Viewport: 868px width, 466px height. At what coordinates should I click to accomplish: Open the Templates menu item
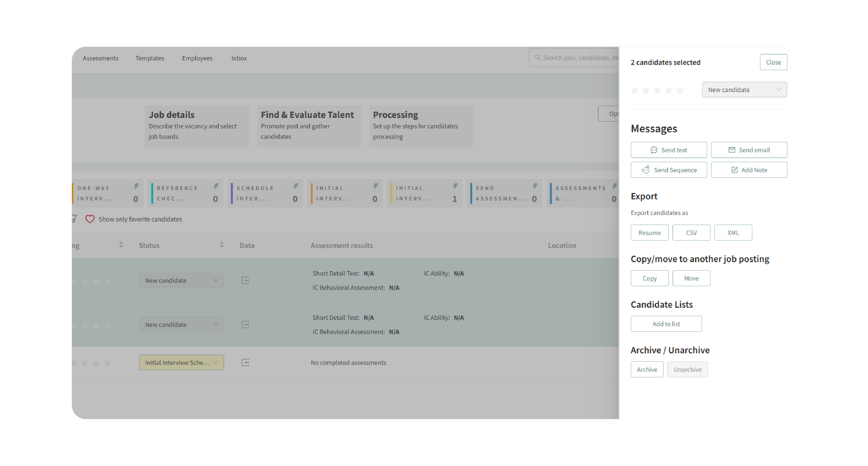[x=150, y=58]
